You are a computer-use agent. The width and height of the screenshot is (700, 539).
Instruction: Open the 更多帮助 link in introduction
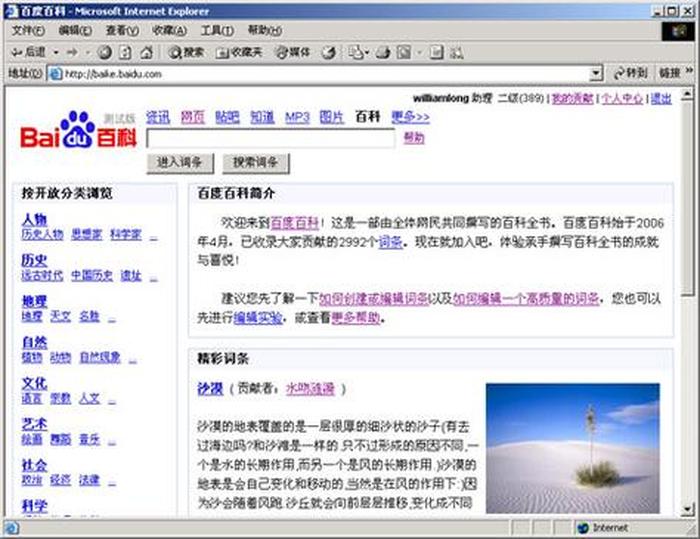pyautogui.click(x=356, y=318)
